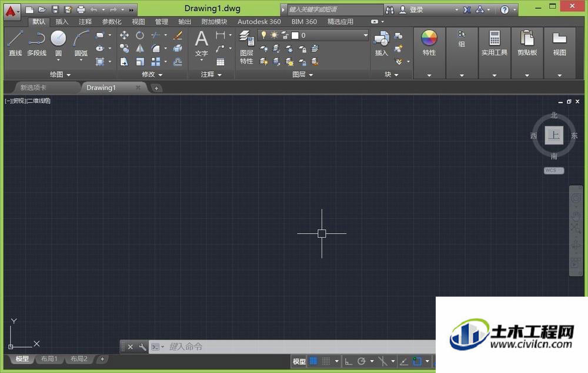Expand the Modify (修改) panel
Screen dimensions: 588x373
(x=152, y=75)
